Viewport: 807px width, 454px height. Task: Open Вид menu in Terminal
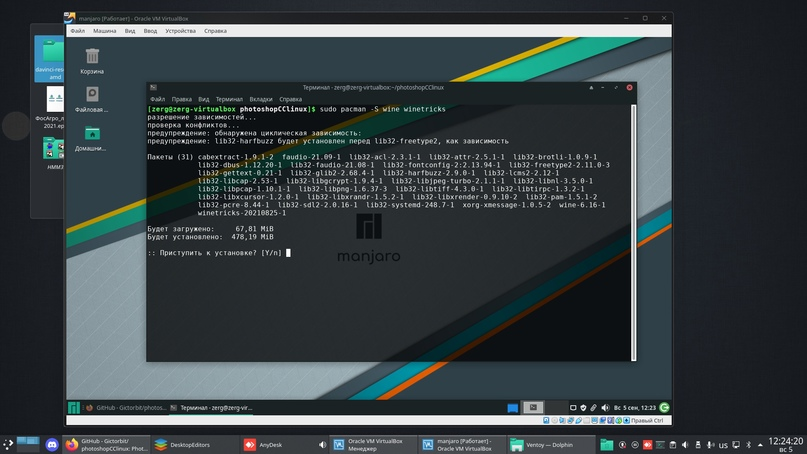[204, 99]
